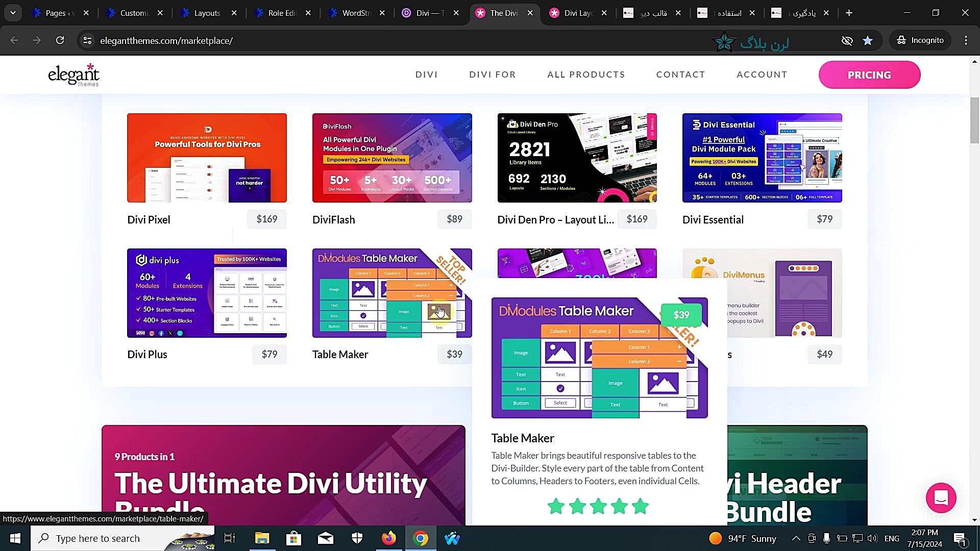Click the $169 price tag for Divi Pixel
980x551 pixels.
pyautogui.click(x=267, y=219)
